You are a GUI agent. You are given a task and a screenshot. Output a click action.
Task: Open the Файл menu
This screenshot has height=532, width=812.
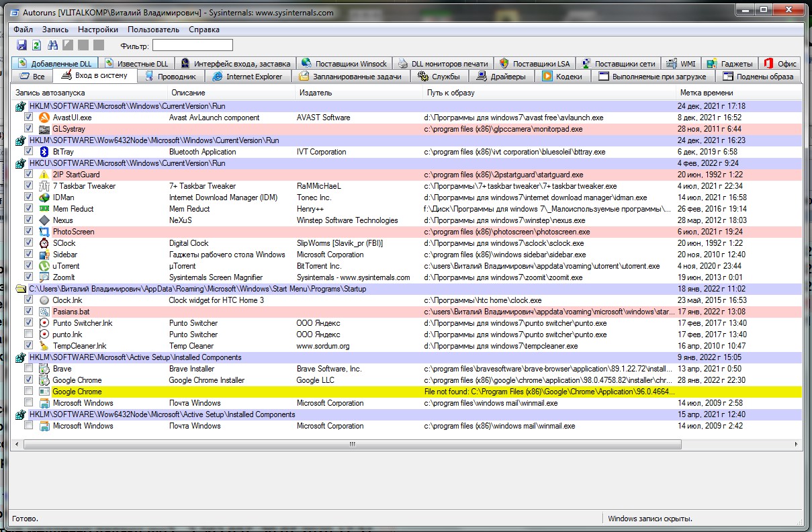pyautogui.click(x=23, y=30)
